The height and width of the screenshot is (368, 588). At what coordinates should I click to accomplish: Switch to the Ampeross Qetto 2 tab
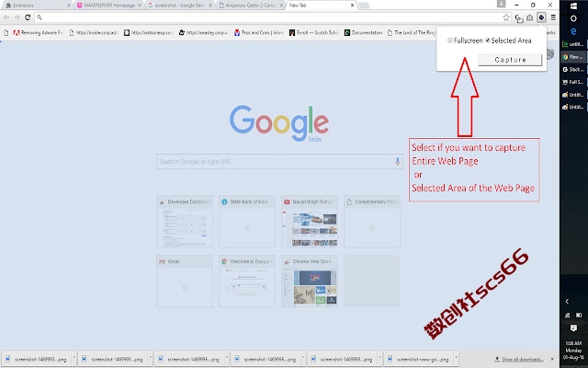pos(251,6)
